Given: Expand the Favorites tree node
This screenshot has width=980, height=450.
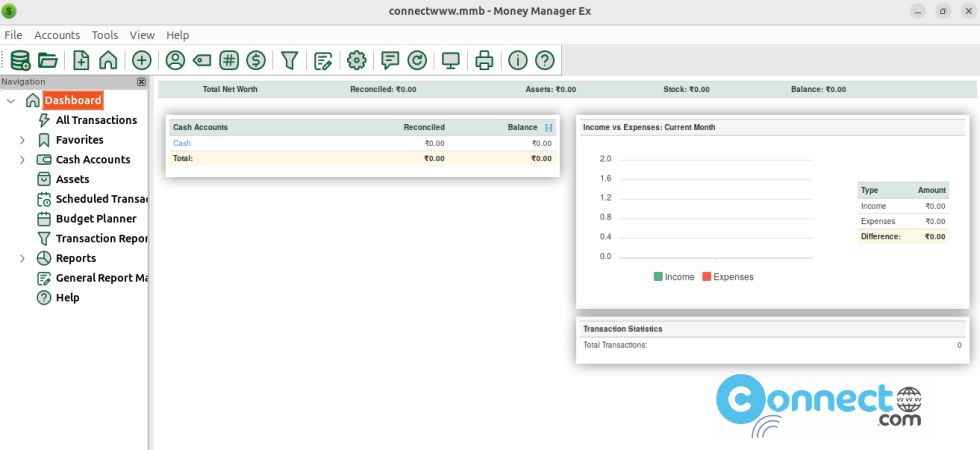Looking at the screenshot, I should click(x=22, y=140).
